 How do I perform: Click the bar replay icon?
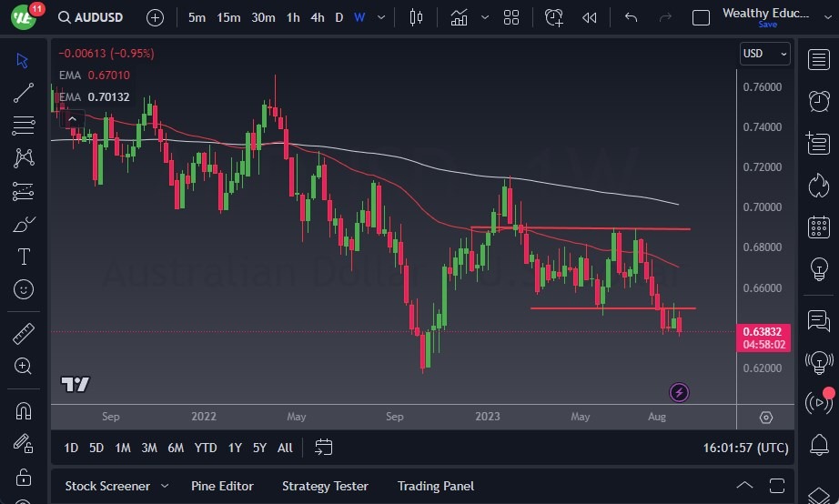590,17
